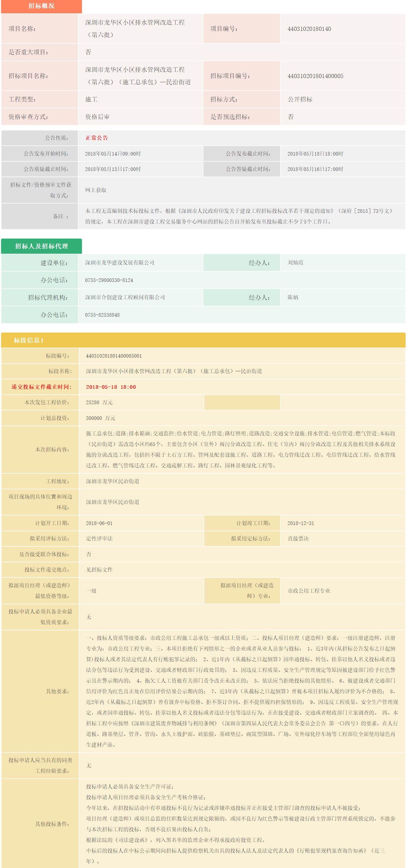Click planned start date 2018-06-01
Image resolution: width=407 pixels, height=868 pixels.
[x=99, y=523]
